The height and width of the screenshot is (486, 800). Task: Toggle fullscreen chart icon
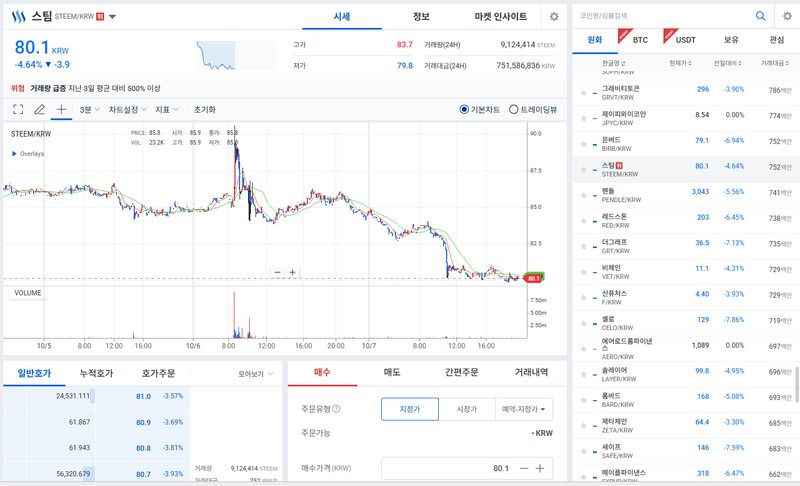pyautogui.click(x=18, y=109)
